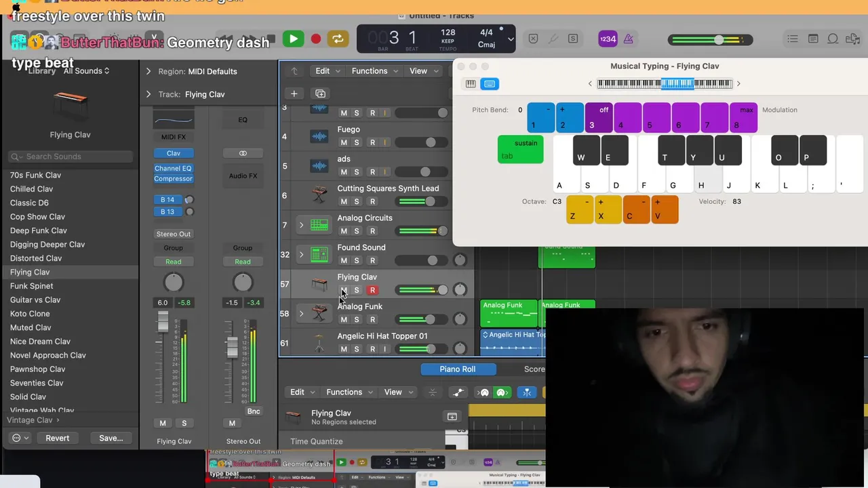This screenshot has width=868, height=488.
Task: Select the Pawnshop Clav patch
Action: 37,369
